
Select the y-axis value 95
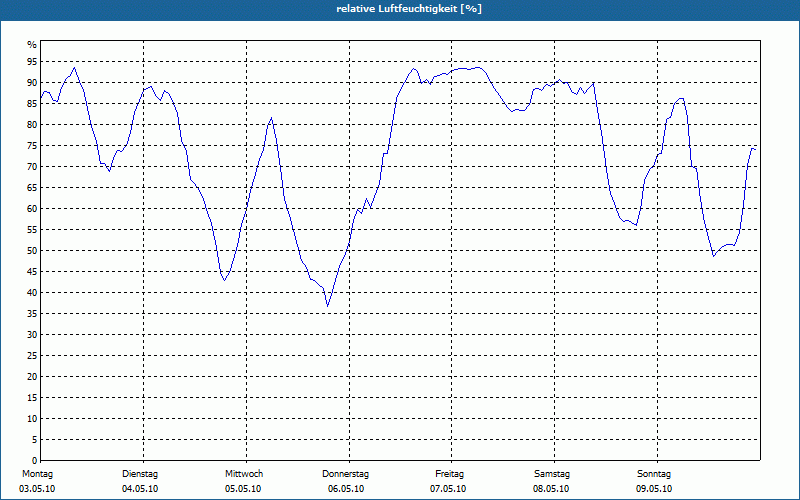pyautogui.click(x=32, y=62)
